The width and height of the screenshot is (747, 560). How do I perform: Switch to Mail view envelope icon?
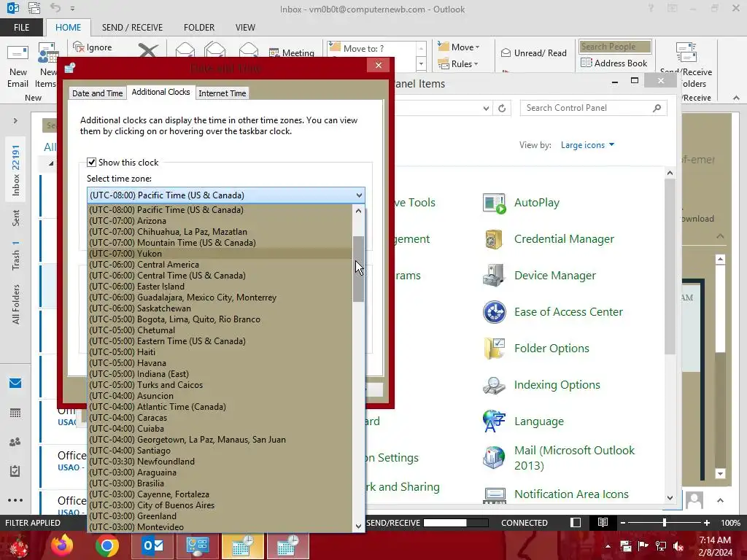(x=15, y=384)
